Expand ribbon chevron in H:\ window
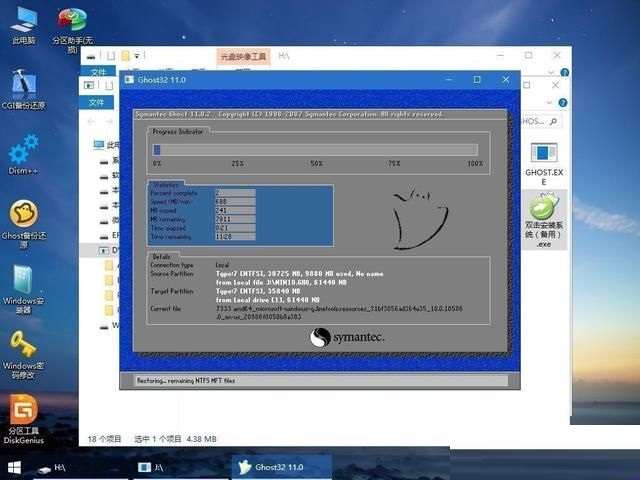 (551, 73)
